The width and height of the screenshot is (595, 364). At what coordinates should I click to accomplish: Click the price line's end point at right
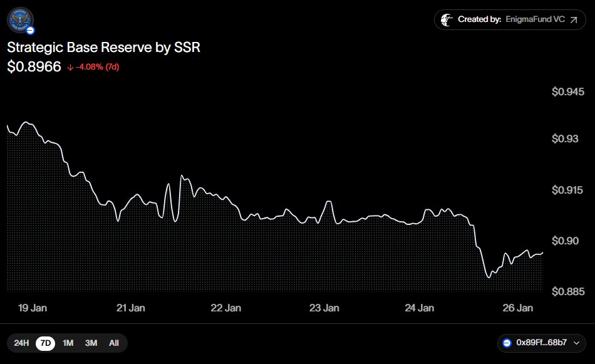542,252
